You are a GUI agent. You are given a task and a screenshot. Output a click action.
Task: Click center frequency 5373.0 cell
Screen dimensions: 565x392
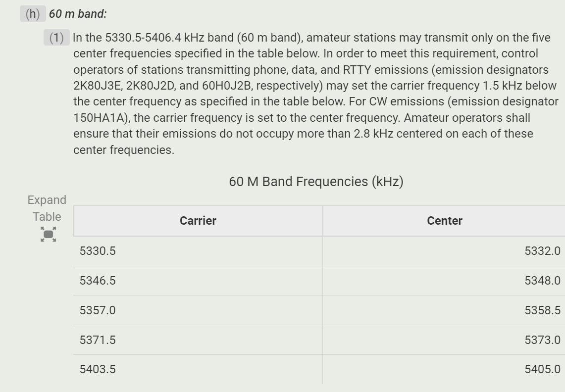coord(444,340)
